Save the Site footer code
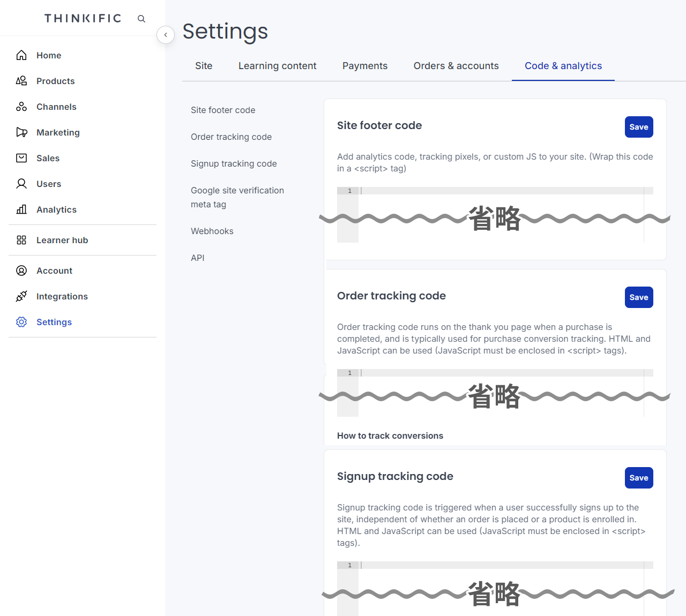This screenshot has height=616, width=686. pyautogui.click(x=638, y=127)
